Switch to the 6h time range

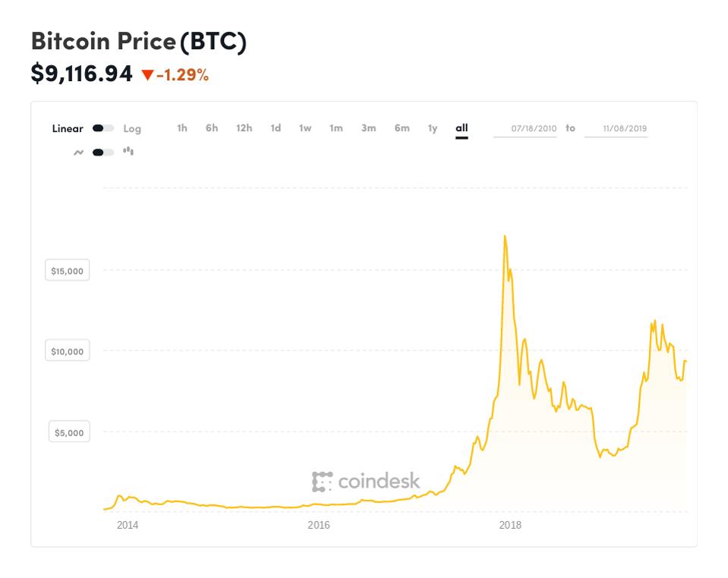click(x=211, y=128)
